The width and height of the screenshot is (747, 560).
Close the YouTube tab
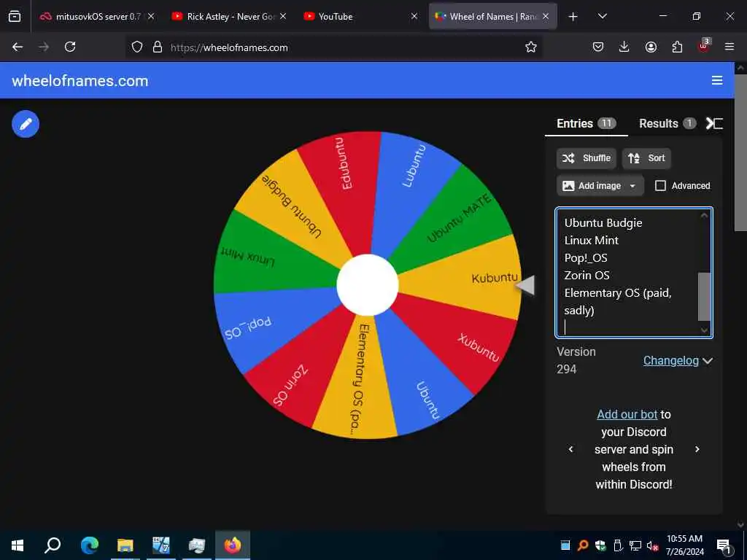pyautogui.click(x=414, y=16)
